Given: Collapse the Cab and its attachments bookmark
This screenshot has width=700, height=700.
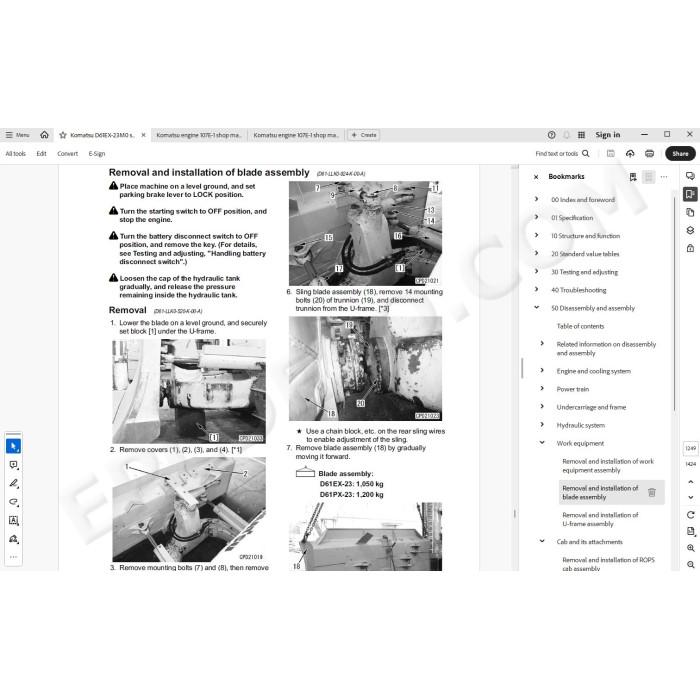Looking at the screenshot, I should pyautogui.click(x=542, y=541).
